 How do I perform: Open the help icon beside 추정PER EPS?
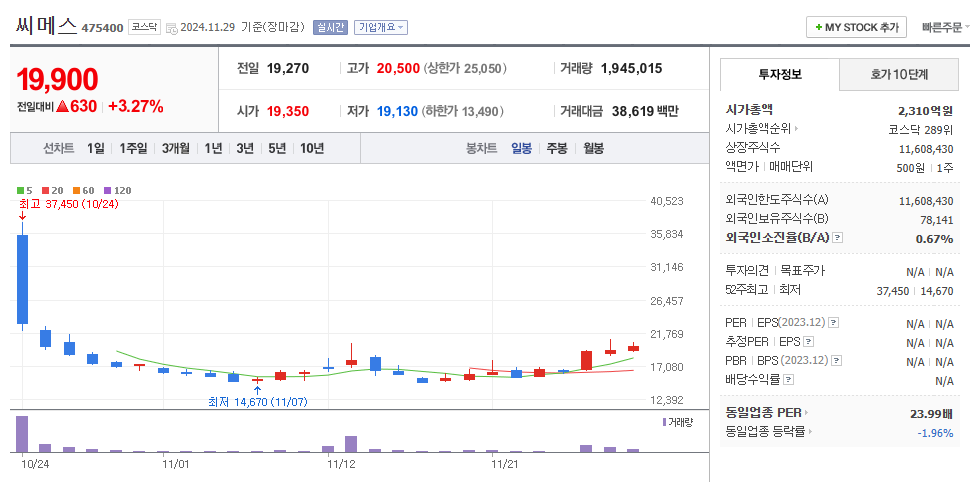808,342
